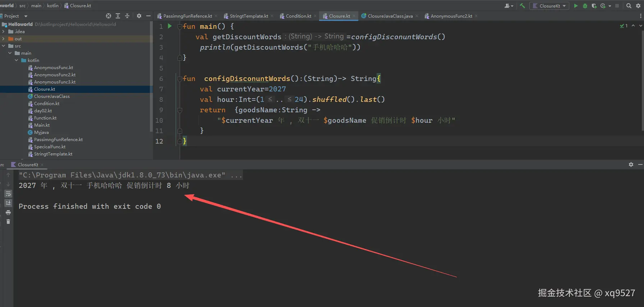The height and width of the screenshot is (307, 644).
Task: Go to previous highlighted error arrow
Action: (633, 26)
